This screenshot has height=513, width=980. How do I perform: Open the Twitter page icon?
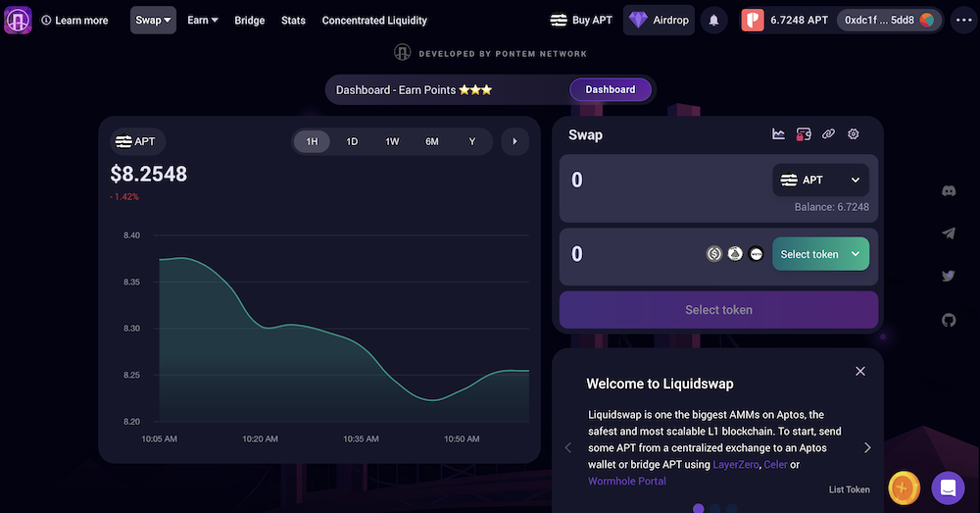tap(948, 277)
